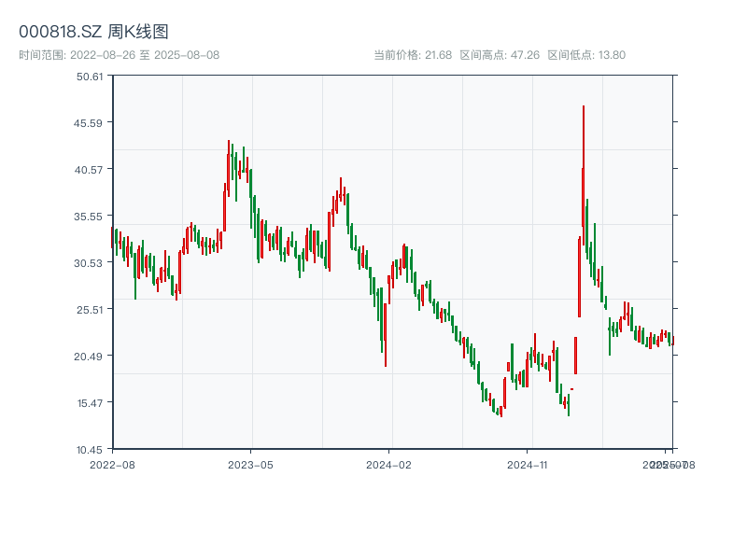Click the 40.57 y-axis label
The height and width of the screenshot is (560, 747).
coord(88,170)
